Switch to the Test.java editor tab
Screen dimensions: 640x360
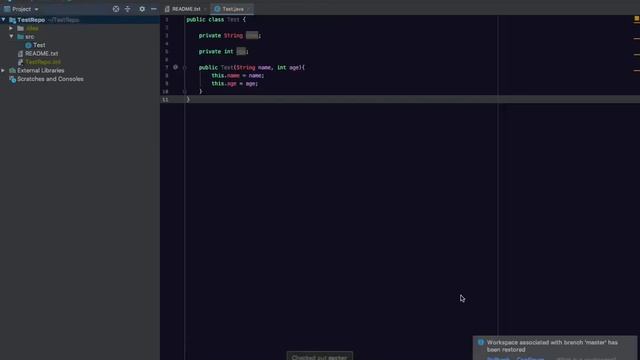click(x=233, y=9)
